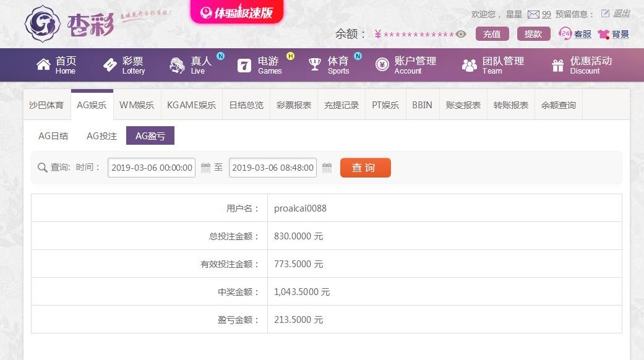Viewport: 644px width, 360px height.
Task: Open the 账变报表 tab
Action: 463,105
